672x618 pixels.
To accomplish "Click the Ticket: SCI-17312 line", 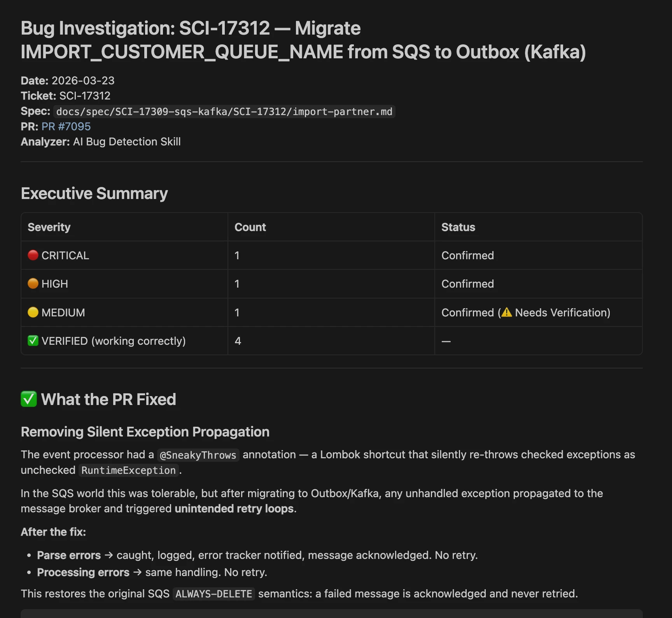I will pyautogui.click(x=66, y=96).
